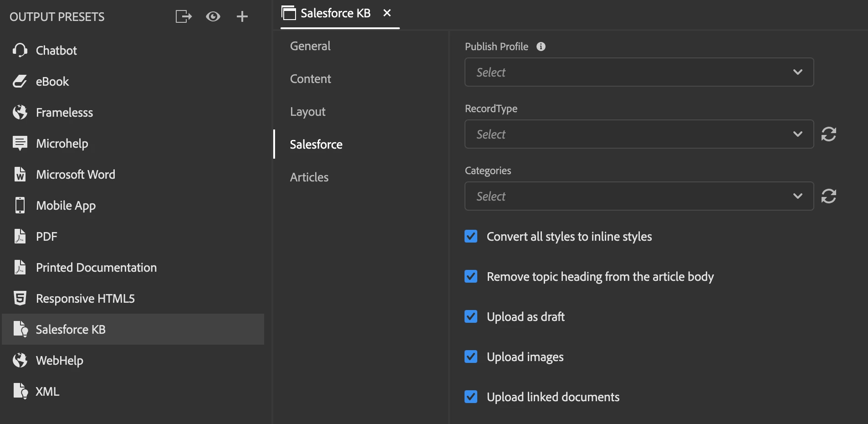This screenshot has width=868, height=424.
Task: Open the Categories dropdown
Action: pos(639,196)
